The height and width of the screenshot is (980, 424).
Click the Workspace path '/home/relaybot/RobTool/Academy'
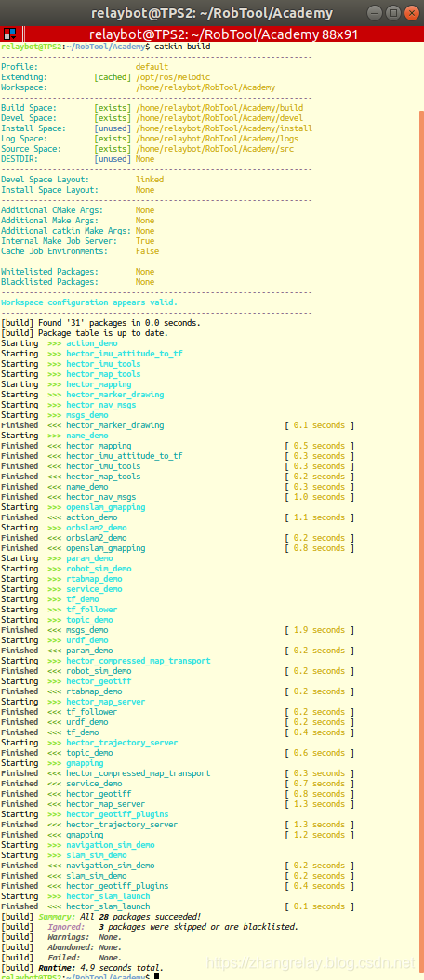(x=205, y=87)
